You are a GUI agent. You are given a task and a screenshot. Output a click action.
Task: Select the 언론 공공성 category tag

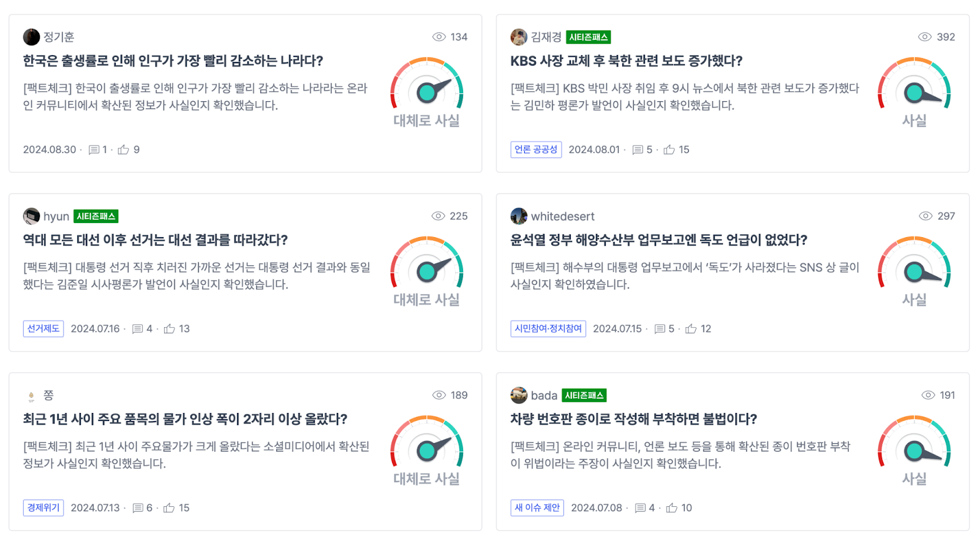(536, 150)
